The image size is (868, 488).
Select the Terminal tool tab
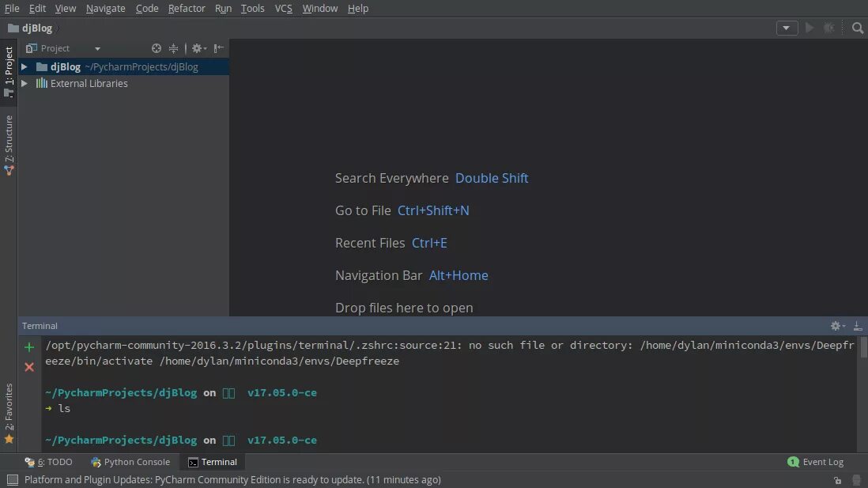(x=213, y=462)
